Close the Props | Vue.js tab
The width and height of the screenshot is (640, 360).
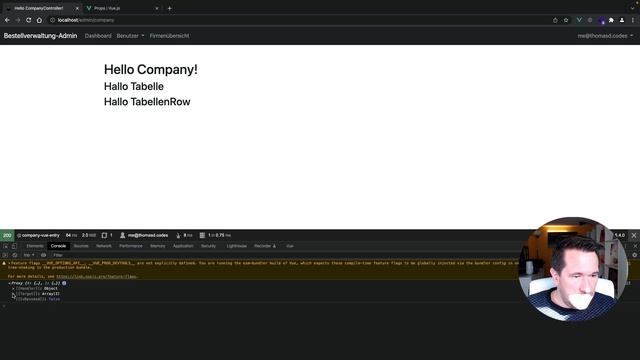pos(157,8)
